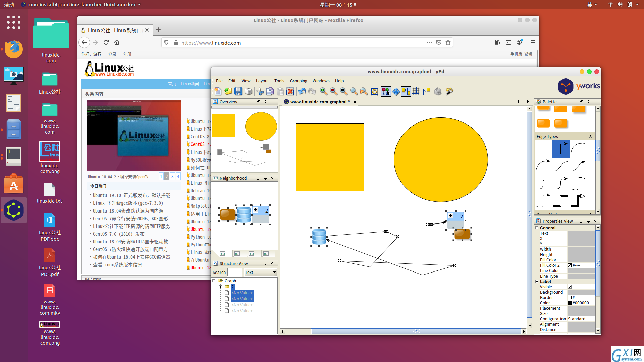
Task: Pin the Properties View panel
Action: pyautogui.click(x=588, y=221)
